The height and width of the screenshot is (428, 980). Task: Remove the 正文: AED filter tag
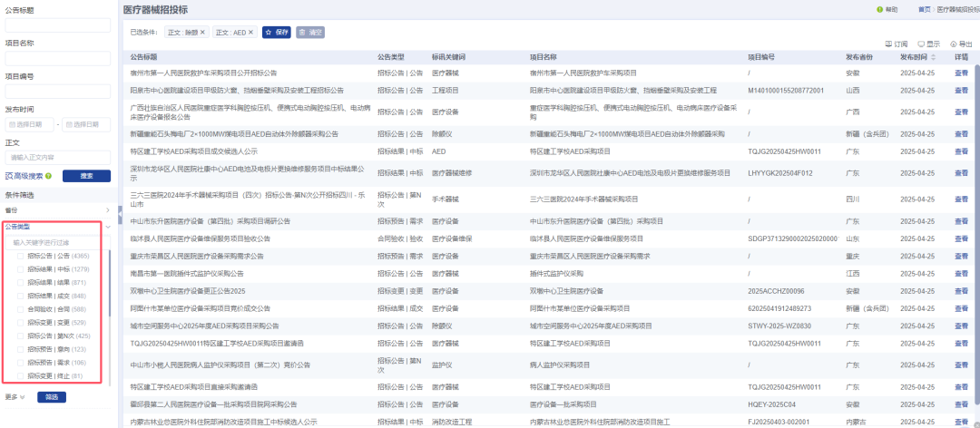coord(250,32)
